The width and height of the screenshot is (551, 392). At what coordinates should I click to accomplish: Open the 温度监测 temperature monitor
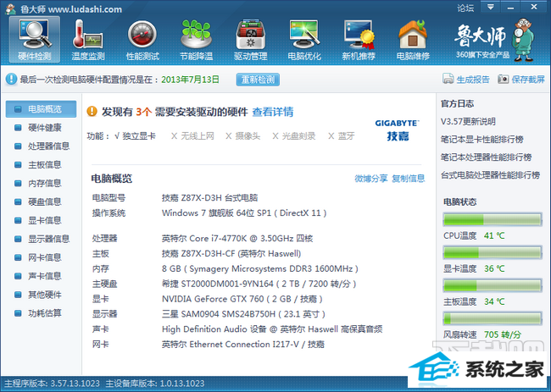88,40
